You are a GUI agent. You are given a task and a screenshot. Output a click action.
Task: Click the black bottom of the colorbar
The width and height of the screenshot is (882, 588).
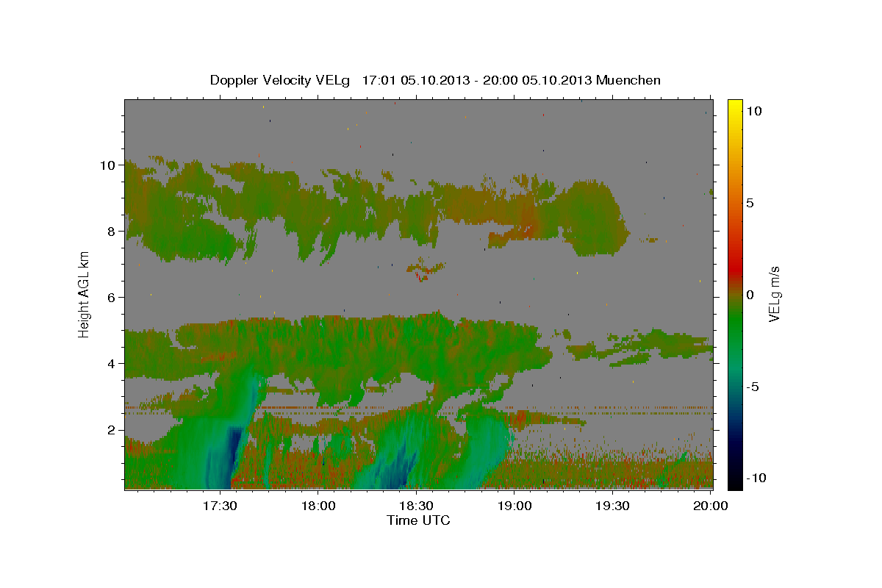pos(735,482)
